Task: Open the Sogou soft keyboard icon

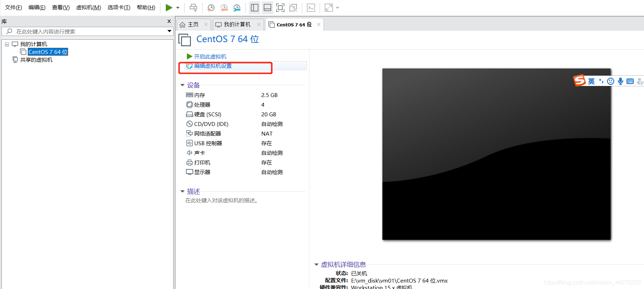Action: (630, 81)
